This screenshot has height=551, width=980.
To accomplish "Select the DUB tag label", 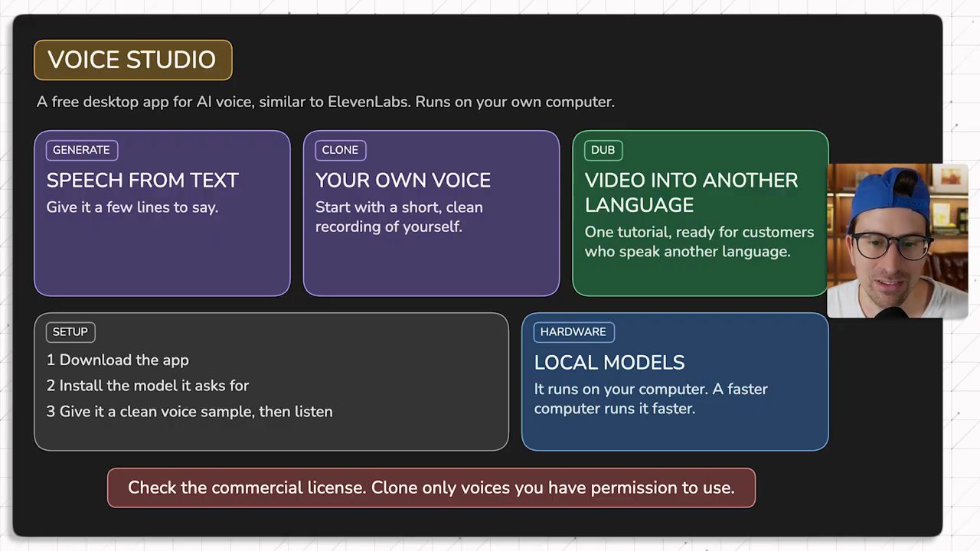I will 603,150.
